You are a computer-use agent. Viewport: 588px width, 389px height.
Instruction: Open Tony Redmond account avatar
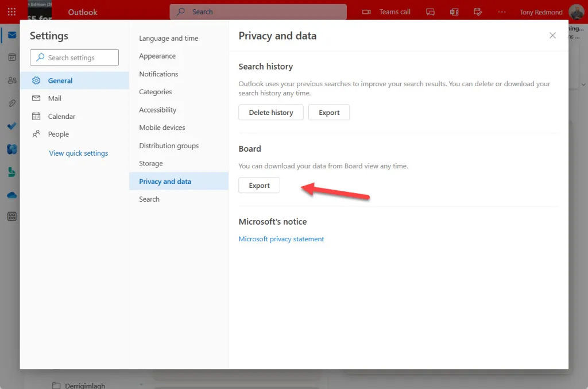tap(576, 12)
